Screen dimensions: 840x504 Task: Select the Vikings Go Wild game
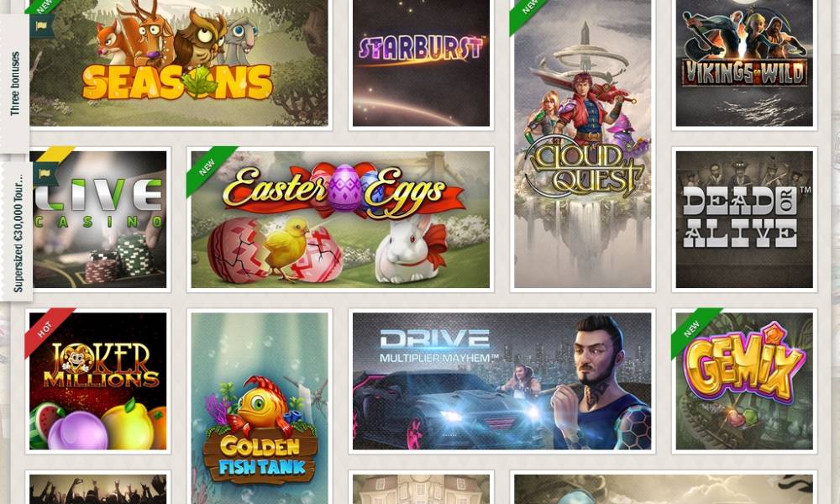point(744,63)
